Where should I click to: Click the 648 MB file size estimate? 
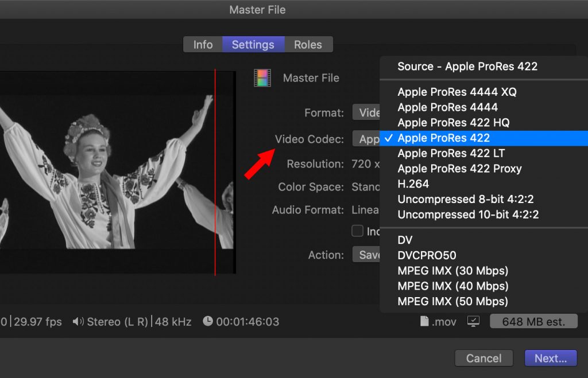click(533, 321)
